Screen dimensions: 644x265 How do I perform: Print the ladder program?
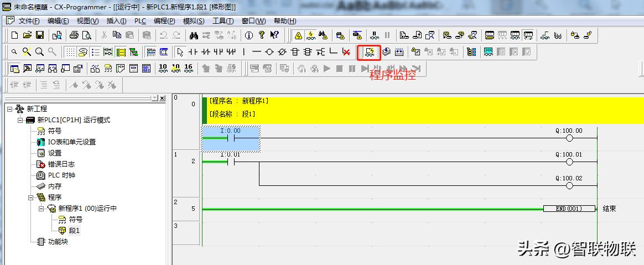pos(74,35)
